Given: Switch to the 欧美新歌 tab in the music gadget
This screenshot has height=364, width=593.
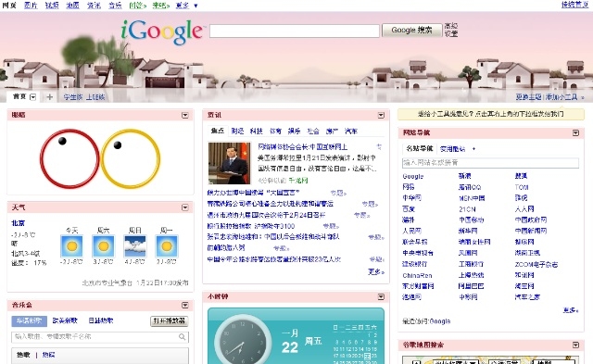Looking at the screenshot, I should 65,320.
